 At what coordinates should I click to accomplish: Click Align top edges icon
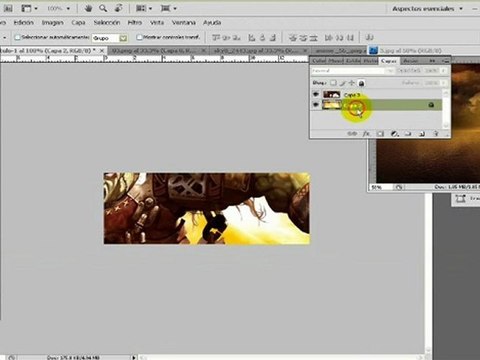tap(216, 38)
